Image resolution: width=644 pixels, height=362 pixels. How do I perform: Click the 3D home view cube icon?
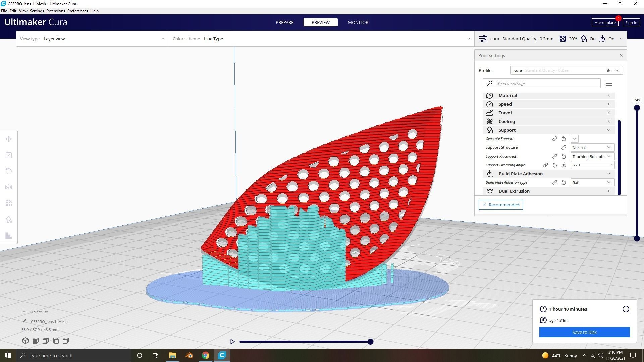(25, 341)
